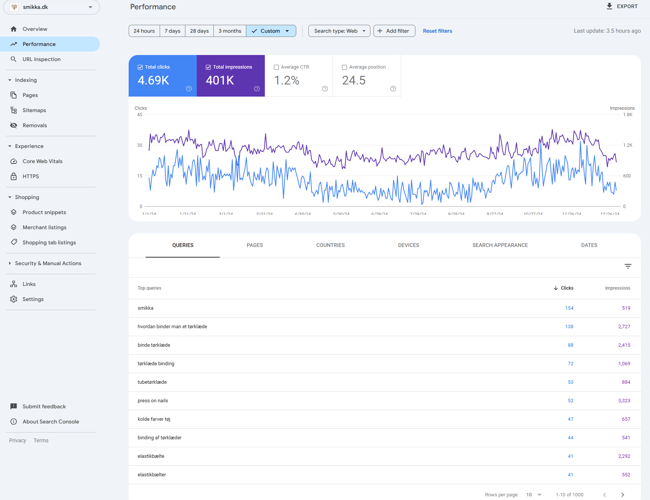Enable the Average CTR checkbox
650x500 pixels.
pos(276,67)
